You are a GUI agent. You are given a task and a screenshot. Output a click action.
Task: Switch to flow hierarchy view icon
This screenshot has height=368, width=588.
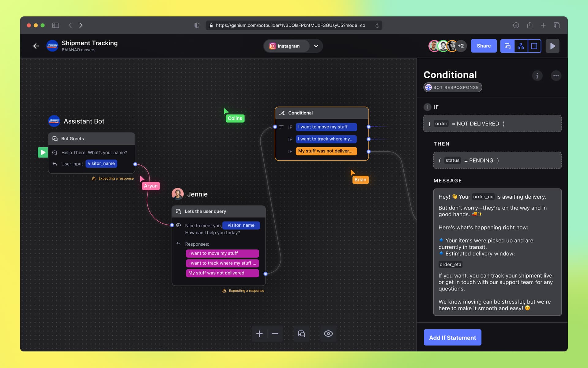521,46
